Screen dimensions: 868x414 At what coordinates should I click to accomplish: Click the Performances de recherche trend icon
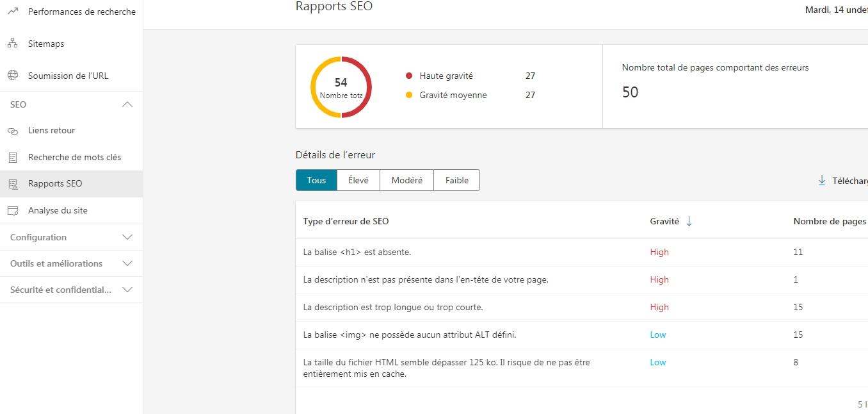click(x=12, y=12)
